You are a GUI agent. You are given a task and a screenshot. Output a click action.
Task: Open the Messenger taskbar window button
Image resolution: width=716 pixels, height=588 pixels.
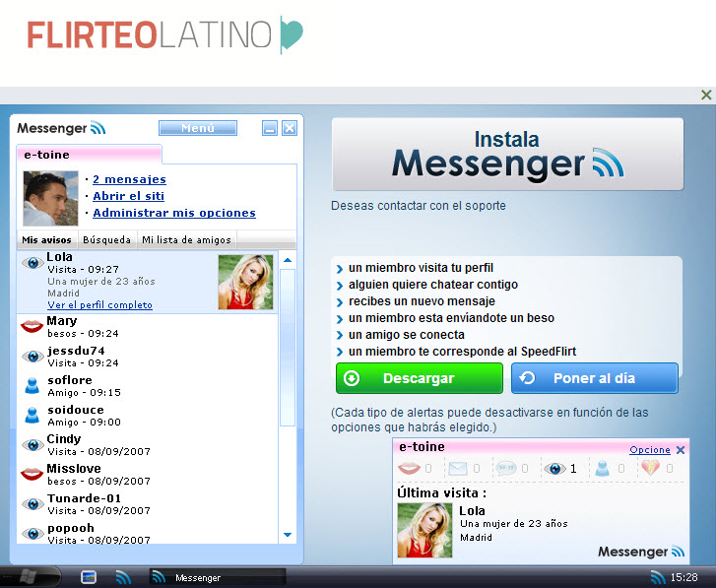218,577
